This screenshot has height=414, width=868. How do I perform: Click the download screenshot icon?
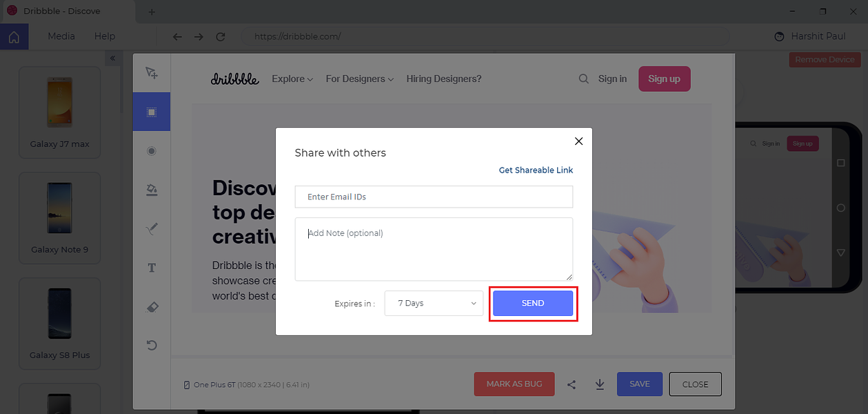coord(600,384)
